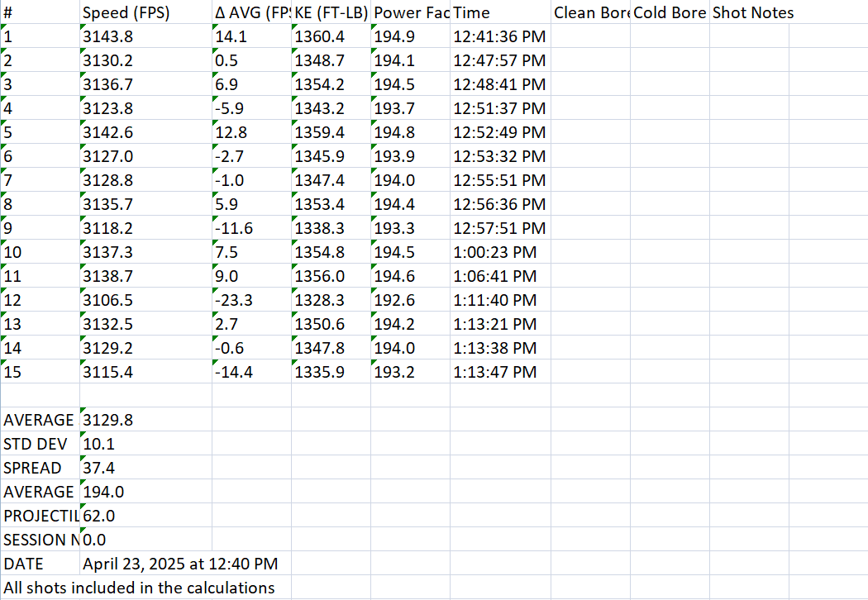Select the time cell 12:41:36 PM

point(499,36)
